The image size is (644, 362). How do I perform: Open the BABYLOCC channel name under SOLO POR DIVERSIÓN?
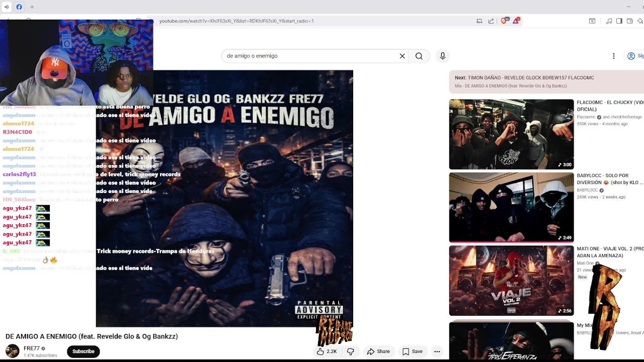587,191
